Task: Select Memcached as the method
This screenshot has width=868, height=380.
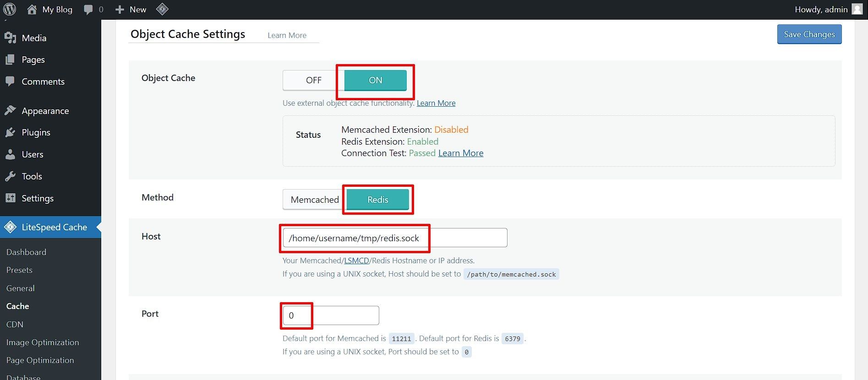Action: coord(315,200)
